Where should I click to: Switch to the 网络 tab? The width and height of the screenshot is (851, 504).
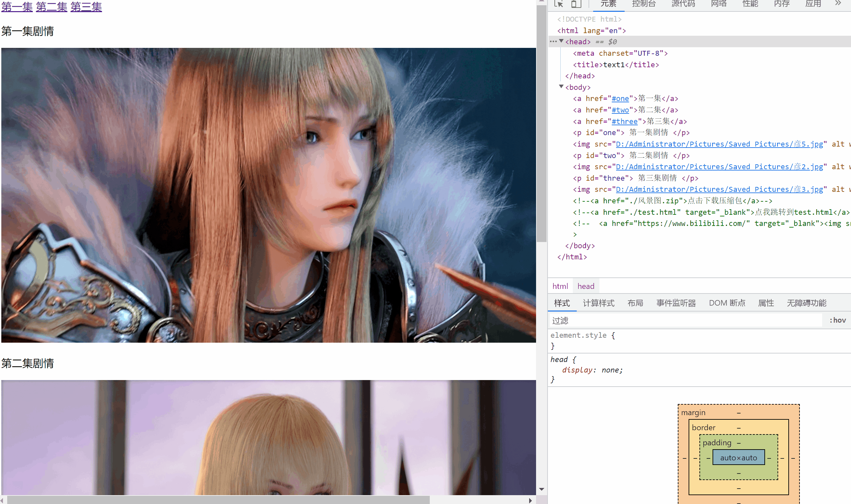pos(719,4)
